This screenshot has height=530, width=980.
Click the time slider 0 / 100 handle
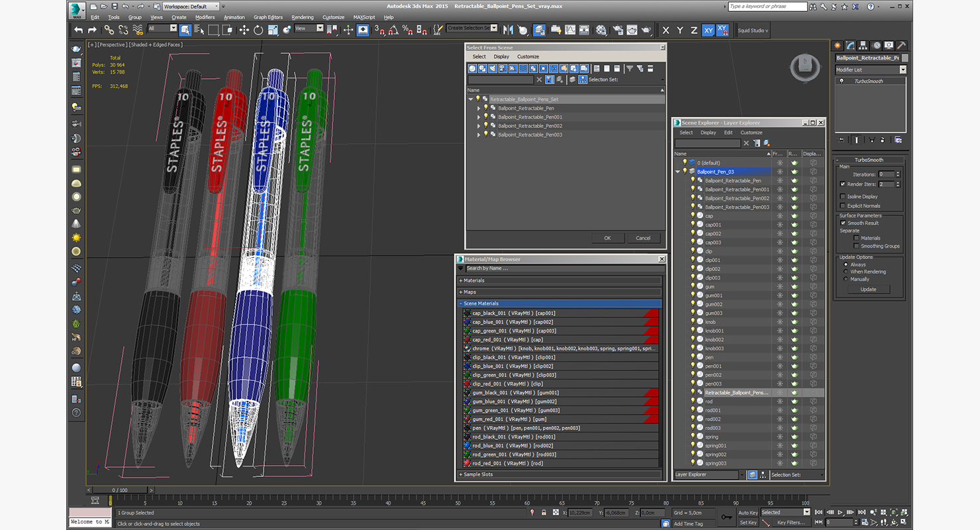tap(120, 490)
